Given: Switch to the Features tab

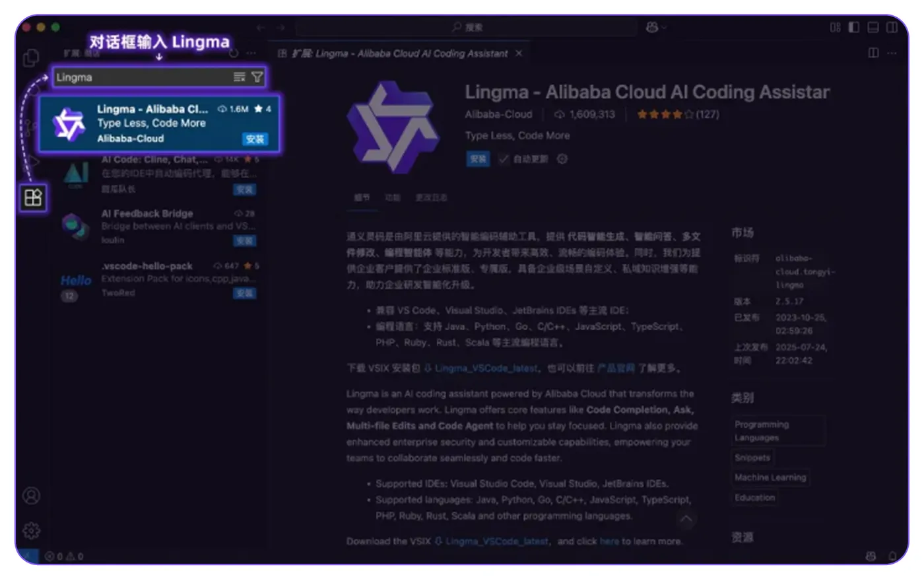Looking at the screenshot, I should (x=393, y=197).
